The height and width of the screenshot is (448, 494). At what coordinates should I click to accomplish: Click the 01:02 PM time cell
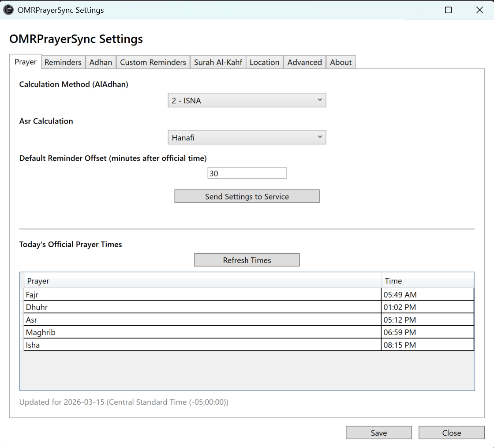pos(427,307)
